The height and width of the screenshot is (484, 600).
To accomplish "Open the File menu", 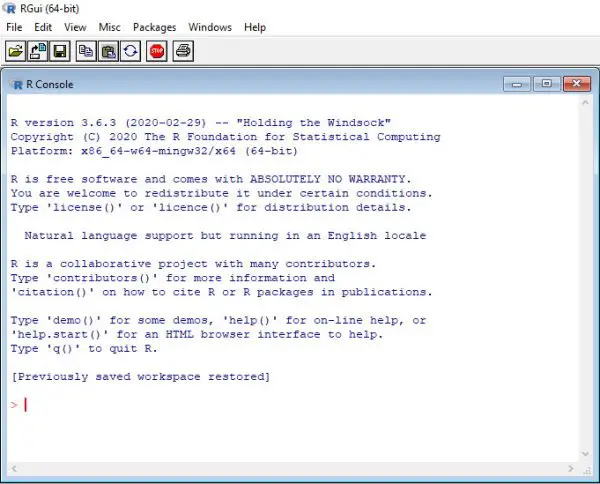I will [x=14, y=27].
